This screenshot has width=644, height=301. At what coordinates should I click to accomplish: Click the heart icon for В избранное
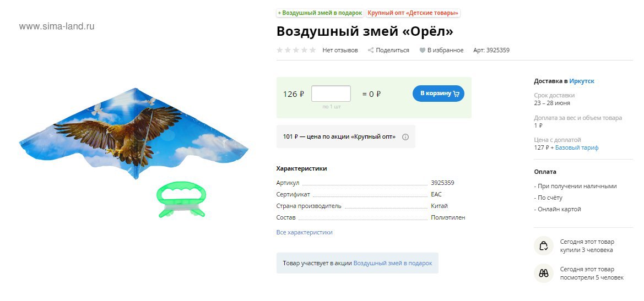coord(422,51)
